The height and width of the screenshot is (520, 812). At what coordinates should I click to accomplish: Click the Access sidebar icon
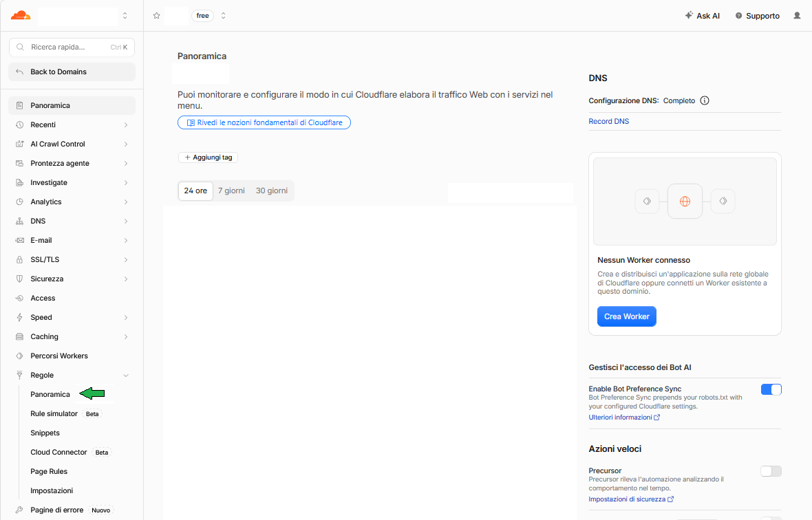tap(20, 298)
